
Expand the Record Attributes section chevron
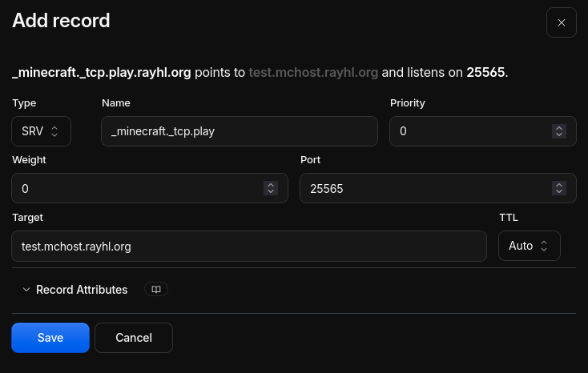[x=26, y=290]
